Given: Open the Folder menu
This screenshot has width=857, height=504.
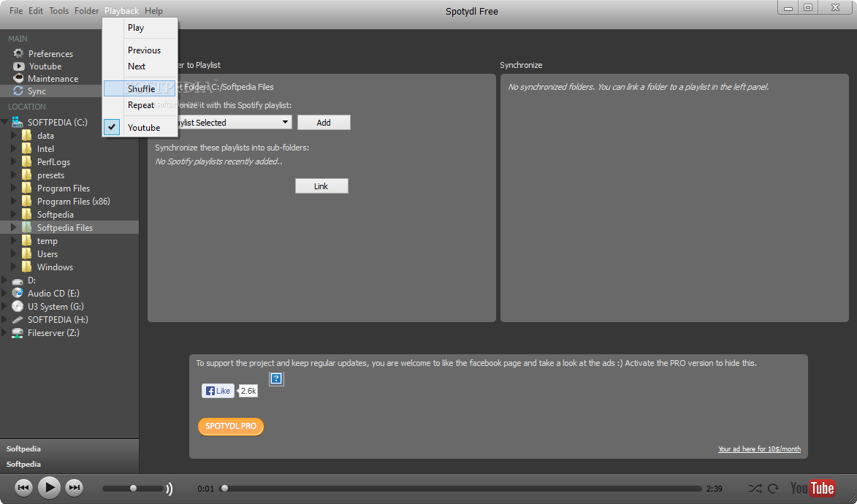Looking at the screenshot, I should click(86, 11).
